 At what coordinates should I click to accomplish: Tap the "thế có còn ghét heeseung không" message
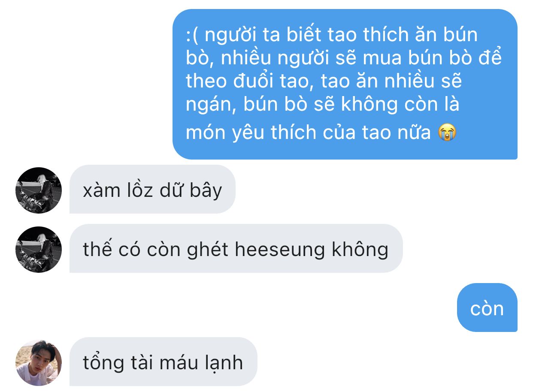(236, 248)
